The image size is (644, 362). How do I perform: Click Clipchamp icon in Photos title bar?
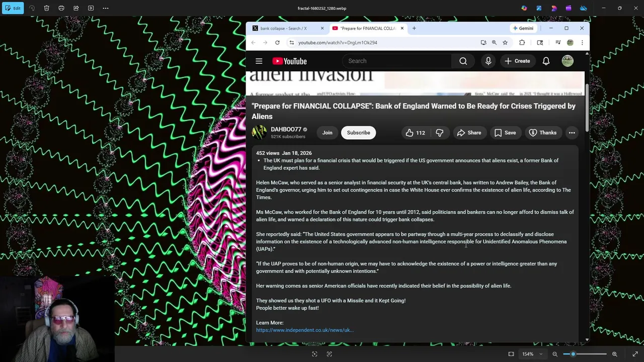click(x=554, y=8)
